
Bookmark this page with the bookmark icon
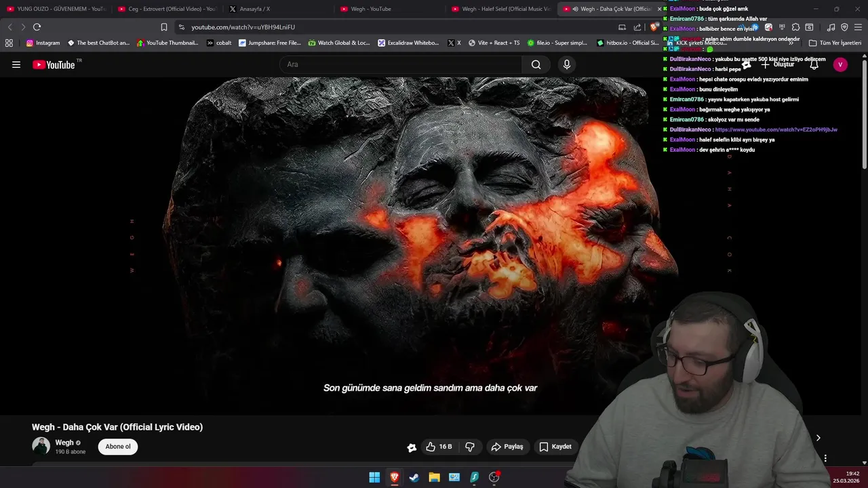pos(164,27)
